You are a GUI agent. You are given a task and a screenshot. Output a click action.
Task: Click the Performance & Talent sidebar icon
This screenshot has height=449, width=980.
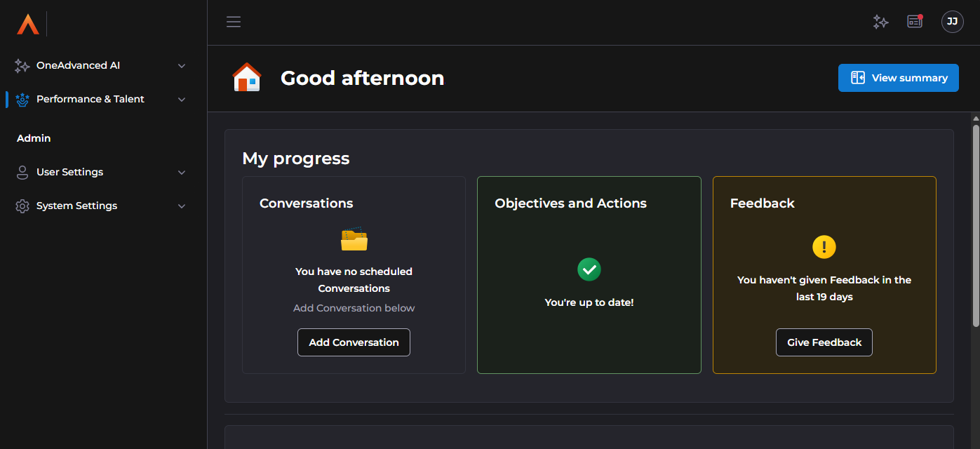click(22, 99)
